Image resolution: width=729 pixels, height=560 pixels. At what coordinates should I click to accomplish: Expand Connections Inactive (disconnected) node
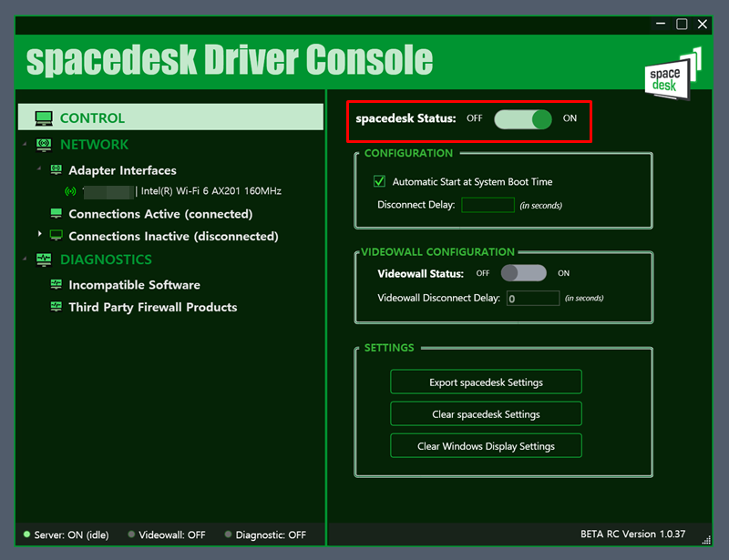click(x=39, y=234)
